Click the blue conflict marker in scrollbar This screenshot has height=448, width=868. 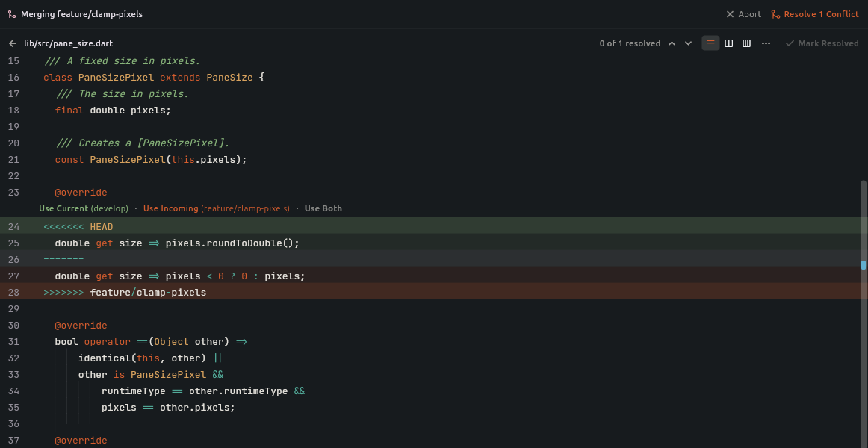coord(864,264)
